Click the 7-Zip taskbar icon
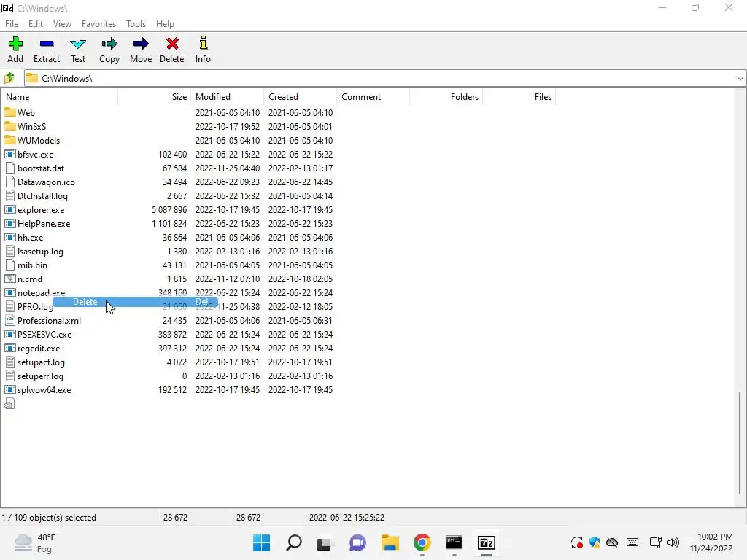Image resolution: width=747 pixels, height=560 pixels. tap(487, 542)
